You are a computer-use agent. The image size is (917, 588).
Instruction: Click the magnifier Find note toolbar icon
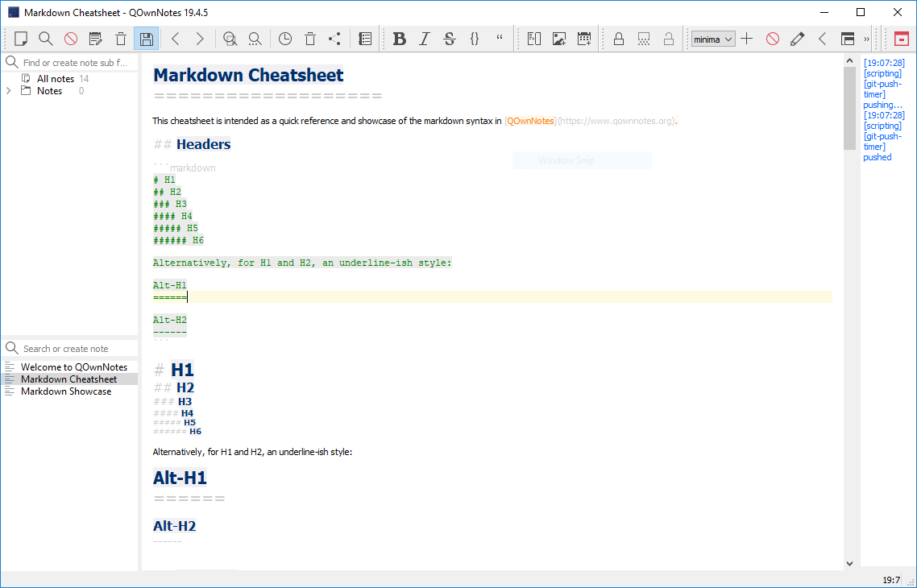point(46,39)
